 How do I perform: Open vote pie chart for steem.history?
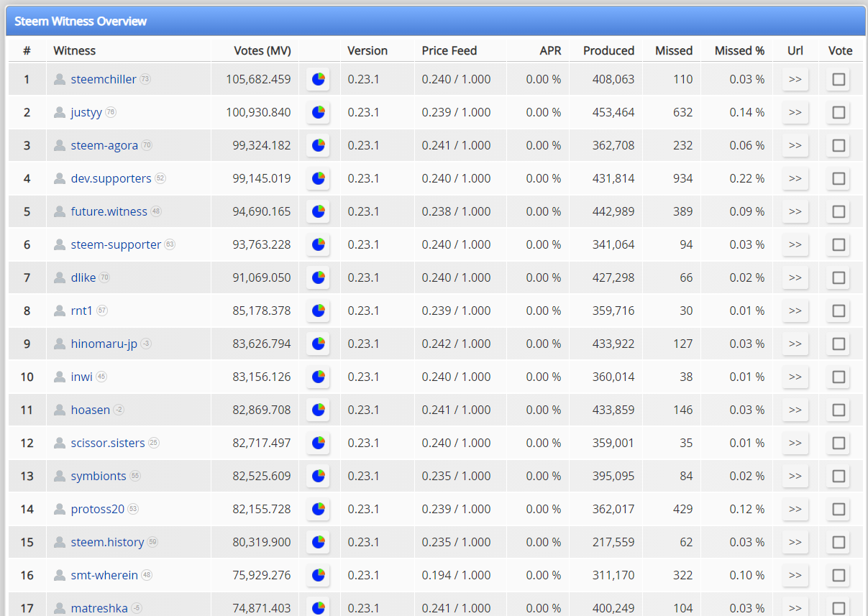point(318,542)
